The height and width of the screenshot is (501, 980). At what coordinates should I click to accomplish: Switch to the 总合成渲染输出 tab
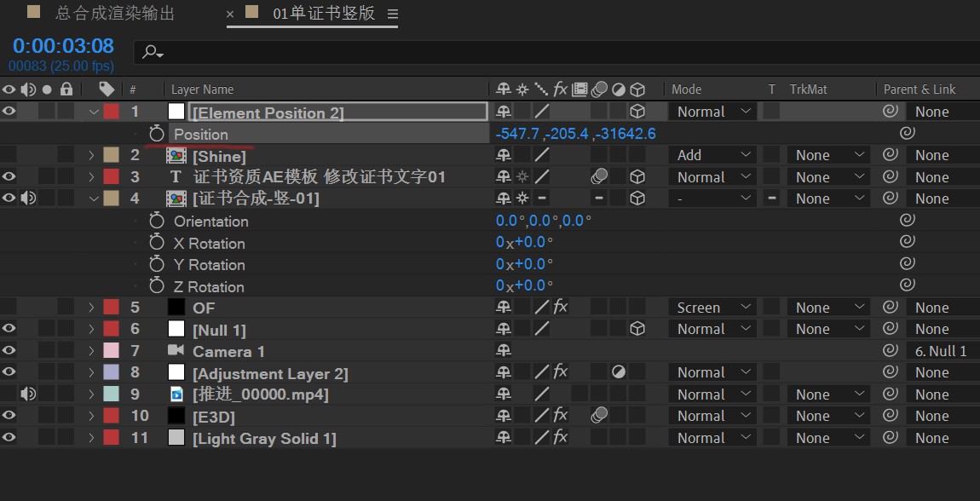[115, 13]
